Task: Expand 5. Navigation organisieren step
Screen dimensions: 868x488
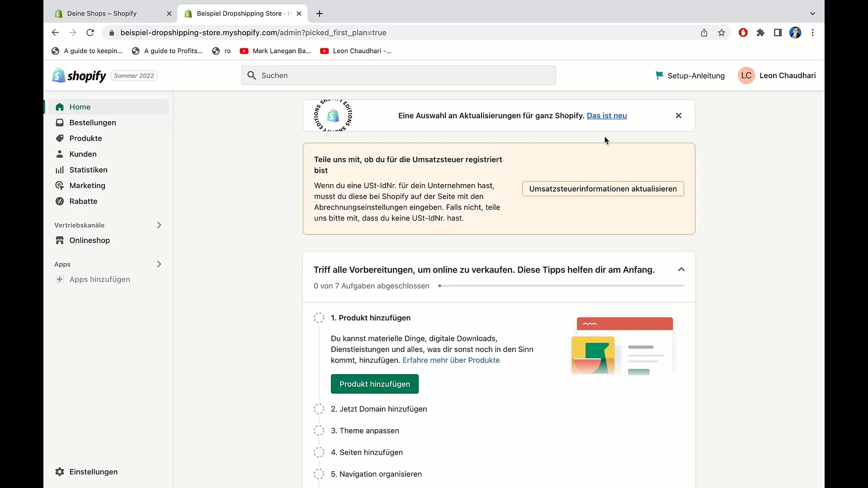Action: tap(376, 474)
